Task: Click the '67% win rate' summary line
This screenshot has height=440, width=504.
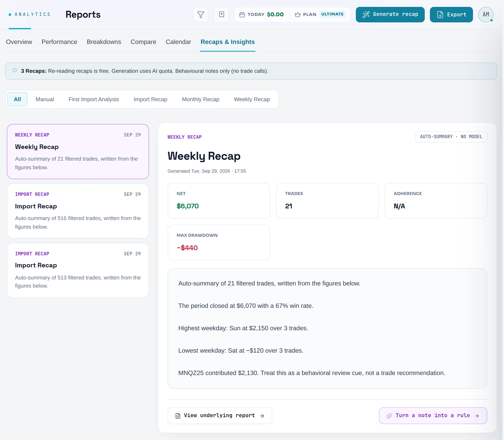Action: pyautogui.click(x=246, y=306)
